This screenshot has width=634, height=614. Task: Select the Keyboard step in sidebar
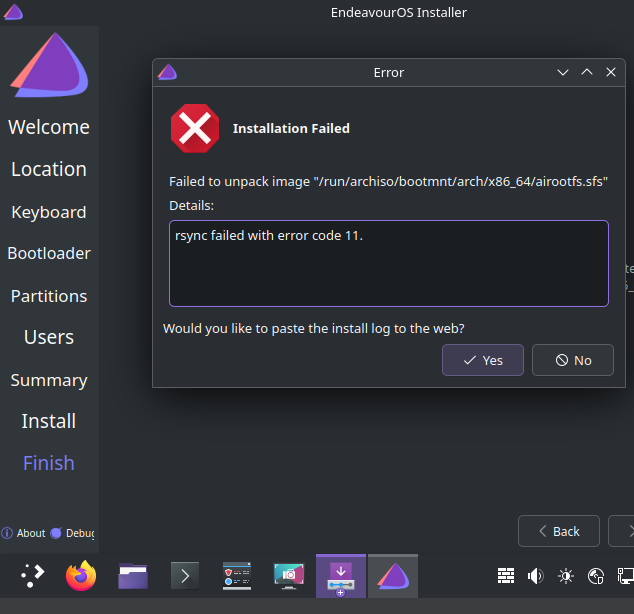pos(49,212)
